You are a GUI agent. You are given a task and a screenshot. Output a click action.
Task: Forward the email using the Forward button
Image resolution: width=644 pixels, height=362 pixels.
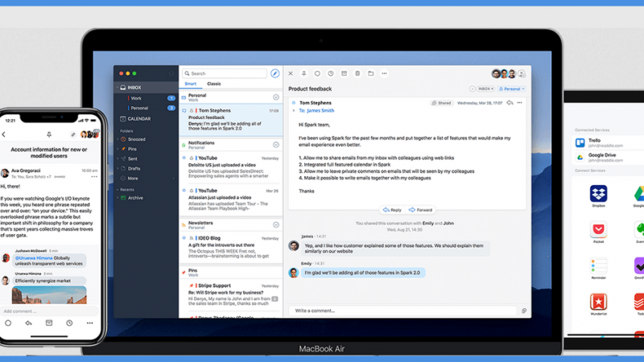point(420,210)
